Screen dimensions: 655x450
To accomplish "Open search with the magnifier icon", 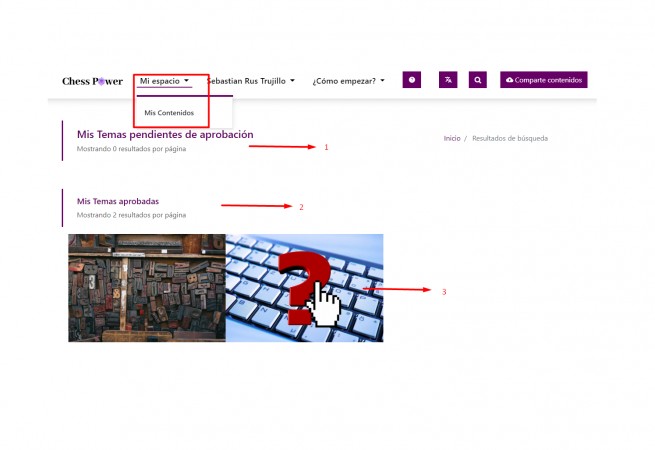I will (x=478, y=80).
